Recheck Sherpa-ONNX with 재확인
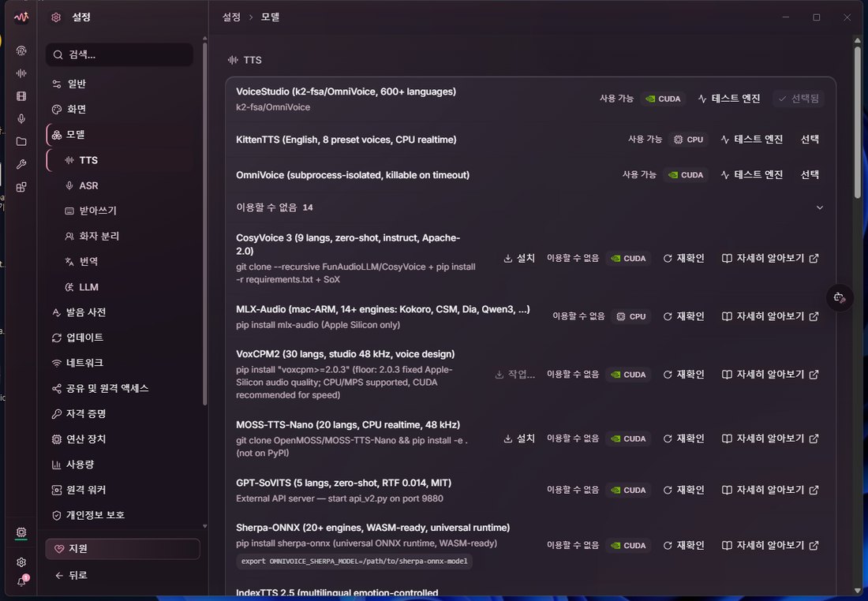The width and height of the screenshot is (868, 601). coord(683,545)
